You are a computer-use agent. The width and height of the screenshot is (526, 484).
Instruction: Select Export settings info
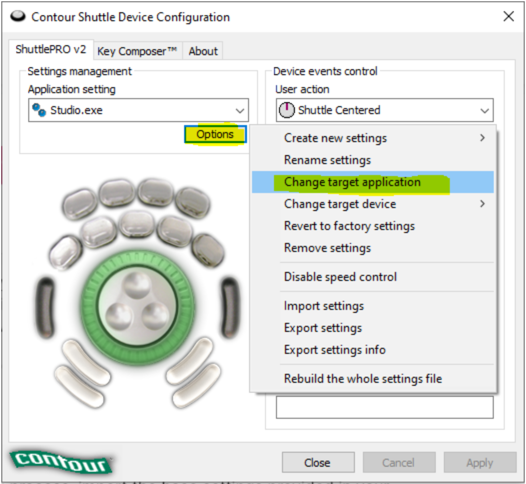coord(373,350)
